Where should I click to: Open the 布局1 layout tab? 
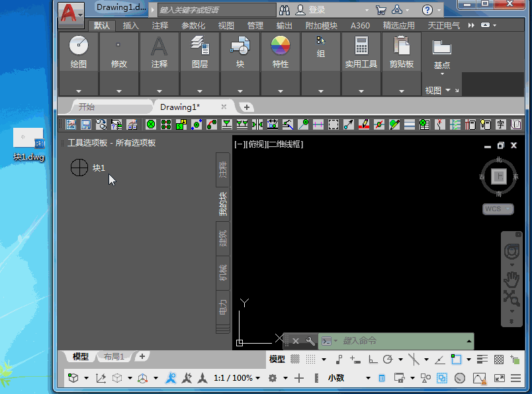pos(114,357)
